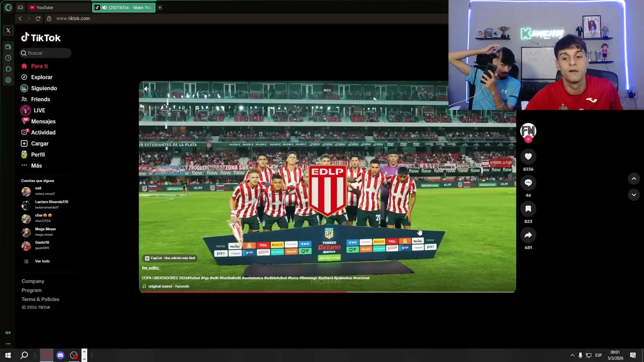
Task: Open Perfil page
Action: 38,155
